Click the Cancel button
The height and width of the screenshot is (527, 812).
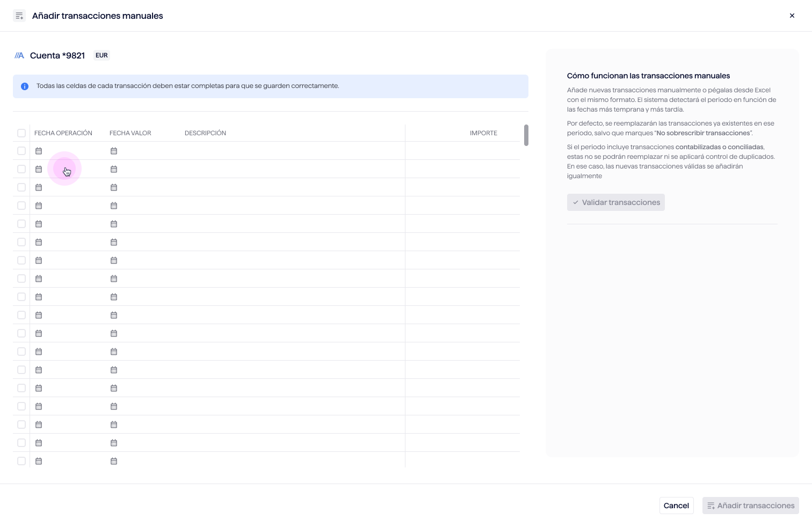pos(676,506)
